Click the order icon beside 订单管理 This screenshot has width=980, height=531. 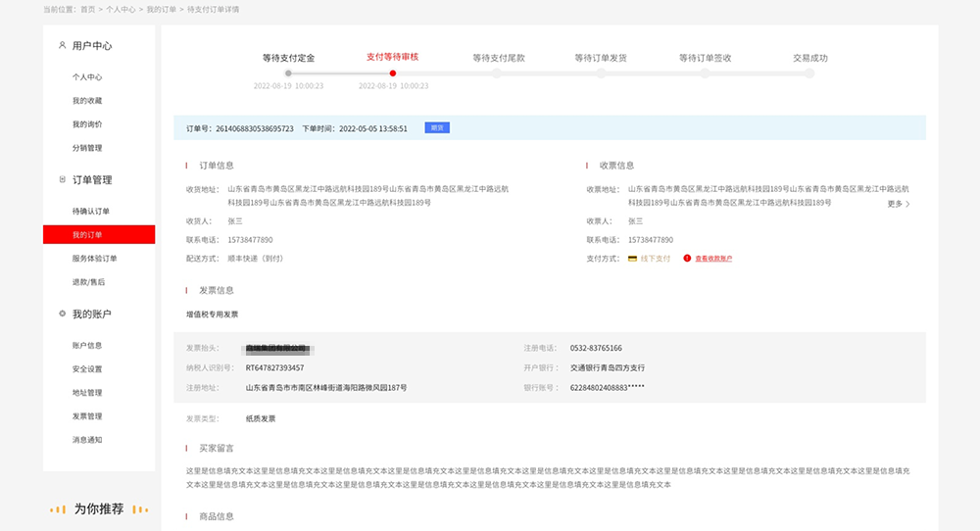point(62,179)
